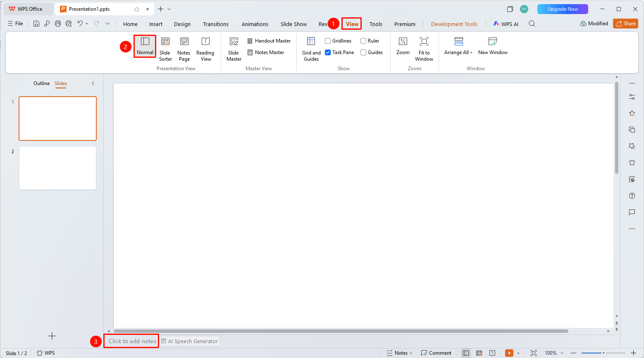Open the Home ribbon tab

pos(130,24)
